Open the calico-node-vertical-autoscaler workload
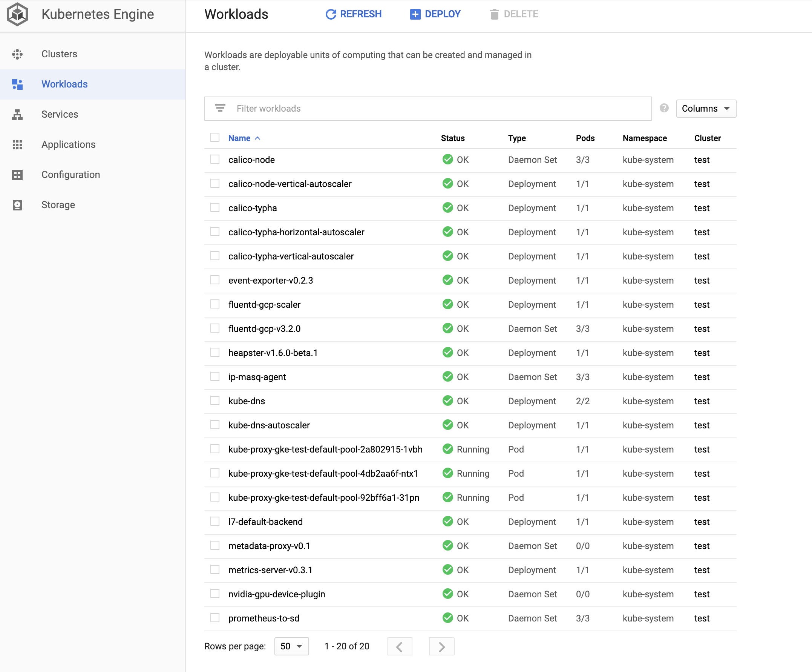 290,184
